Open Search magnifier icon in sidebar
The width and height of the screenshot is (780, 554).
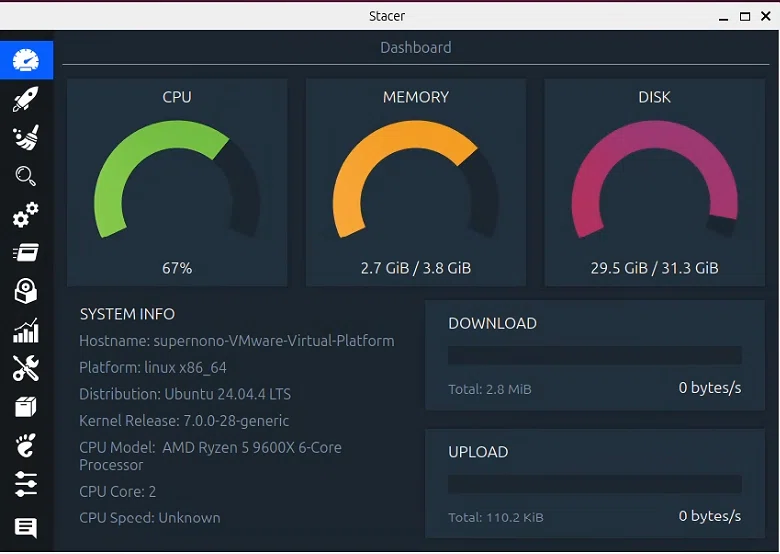(26, 176)
